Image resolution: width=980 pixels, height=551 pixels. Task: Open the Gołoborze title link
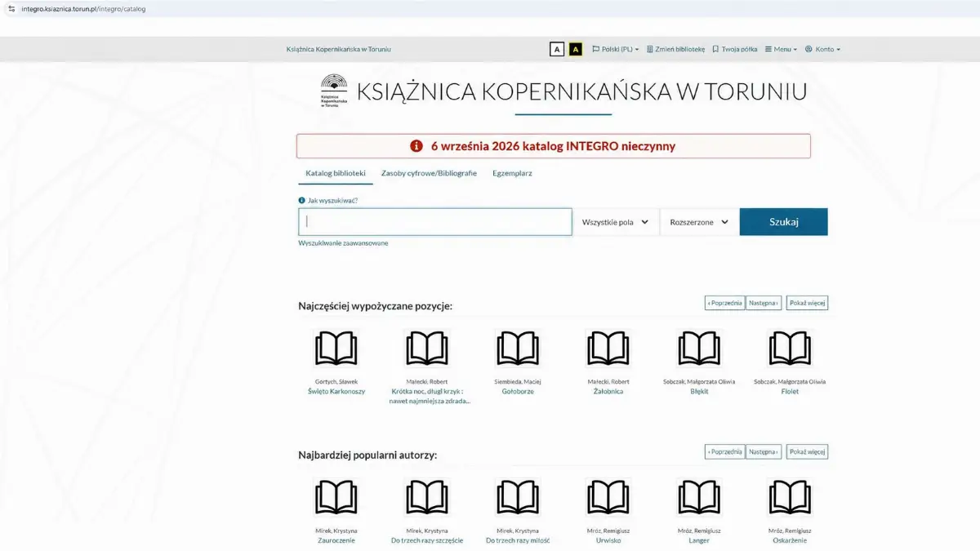[x=518, y=392]
